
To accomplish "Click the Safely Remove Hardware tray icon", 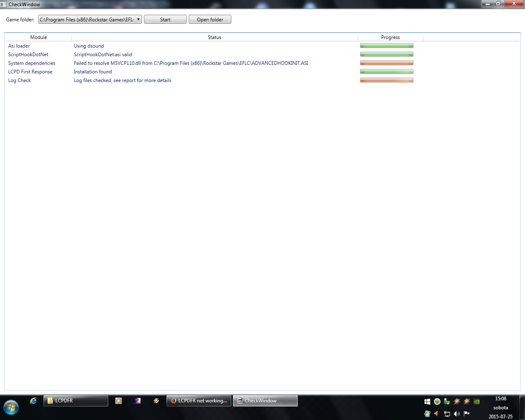I will click(447, 402).
